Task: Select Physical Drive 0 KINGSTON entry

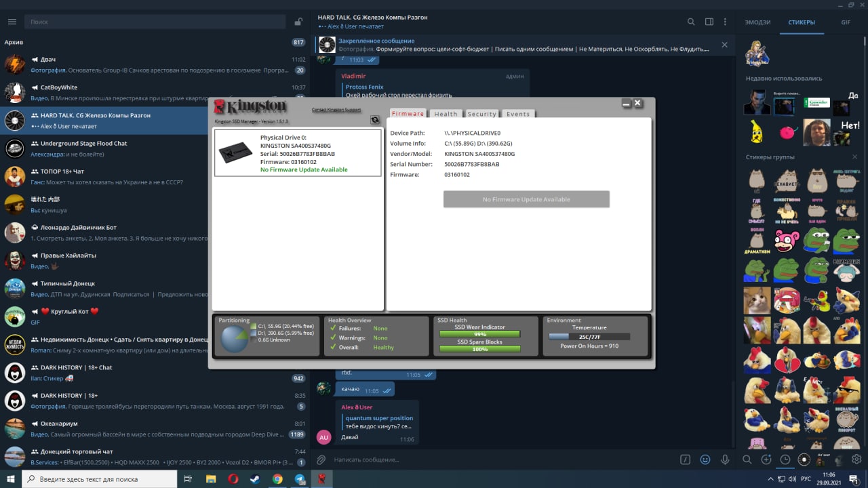Action: coord(298,153)
